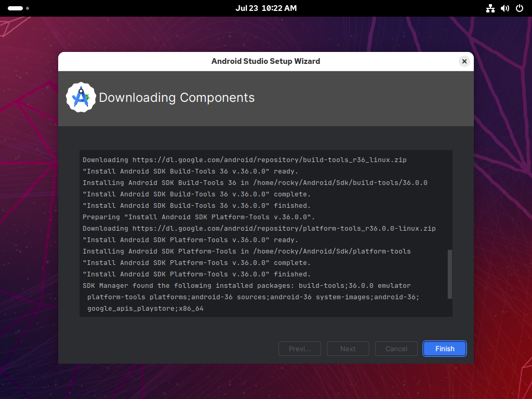The height and width of the screenshot is (399, 532).
Task: Click the line "Platform-Tools v.36.0.0" finished.
Action: click(x=196, y=274)
